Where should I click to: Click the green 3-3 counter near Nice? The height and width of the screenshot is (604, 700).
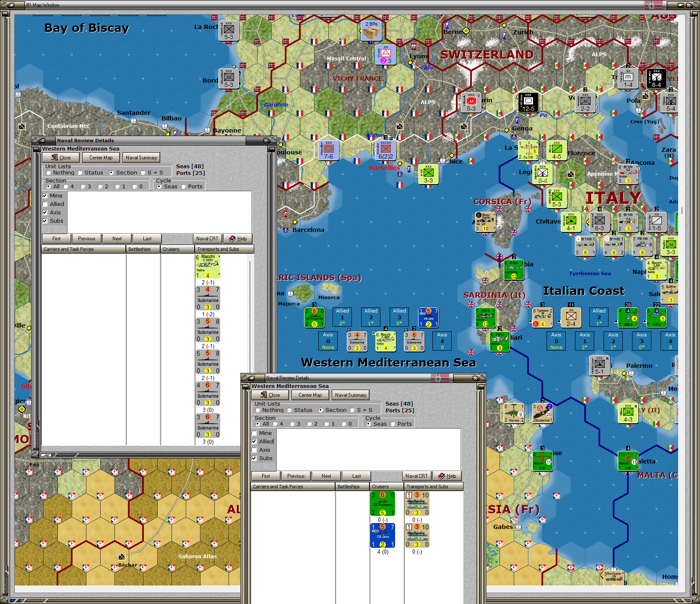click(x=428, y=174)
